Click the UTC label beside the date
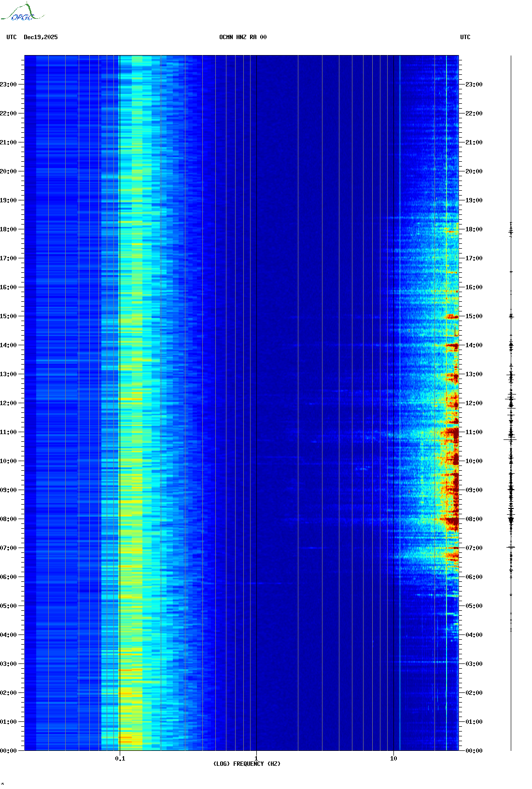 [12, 37]
